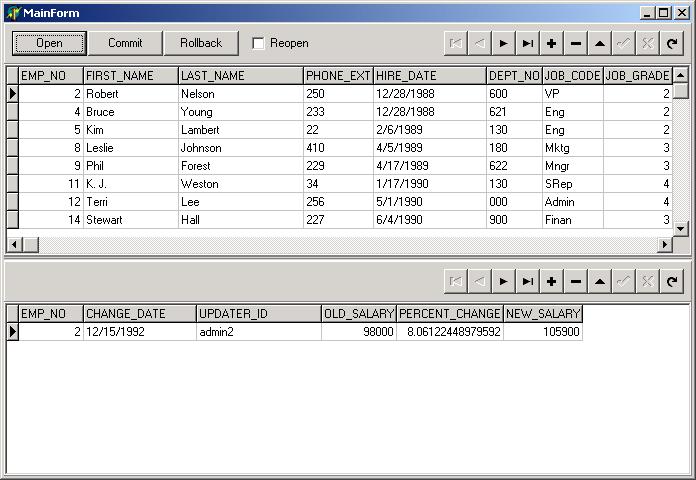Click phone extension 410 cell
Viewport: 696px width, 480px height.
[338, 148]
